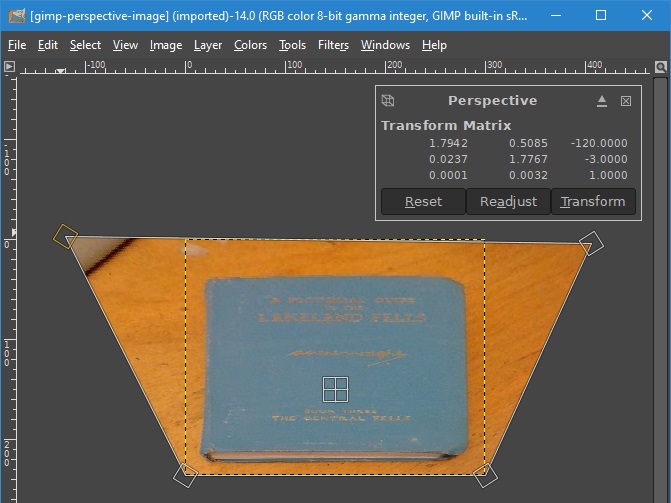Click matrix value -120.0000
The width and height of the screenshot is (671, 503).
(599, 143)
